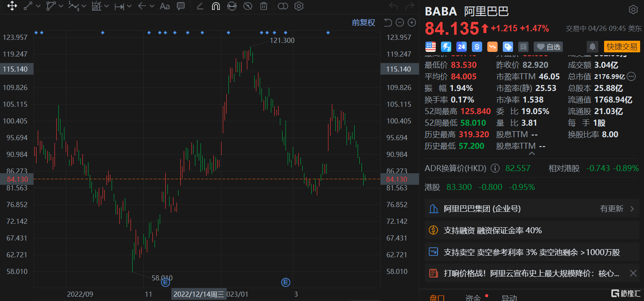Click the 58.010 low price annotation
644x301 pixels.
162,278
